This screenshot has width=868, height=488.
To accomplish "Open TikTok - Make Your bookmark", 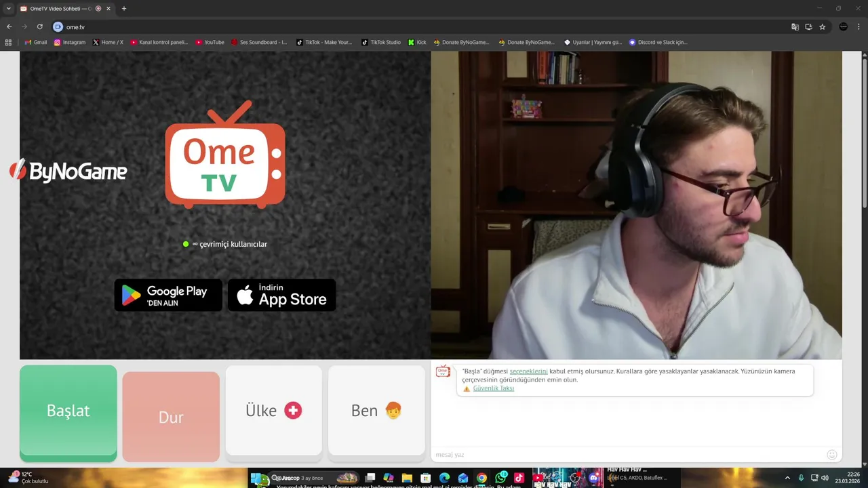I will click(324, 42).
